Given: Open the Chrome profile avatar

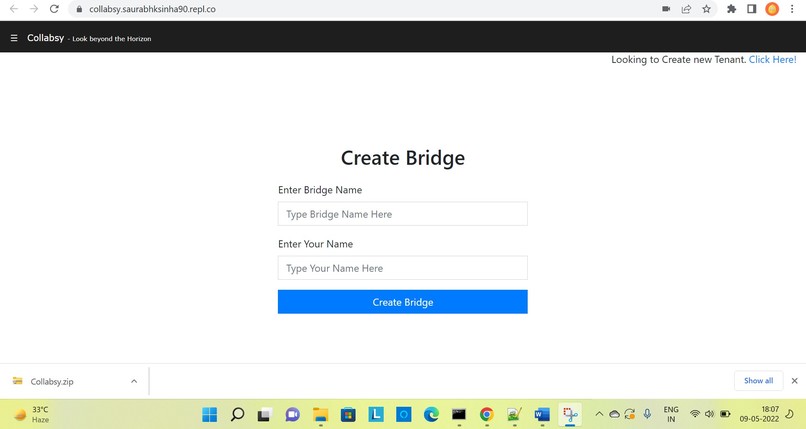Looking at the screenshot, I should point(772,9).
